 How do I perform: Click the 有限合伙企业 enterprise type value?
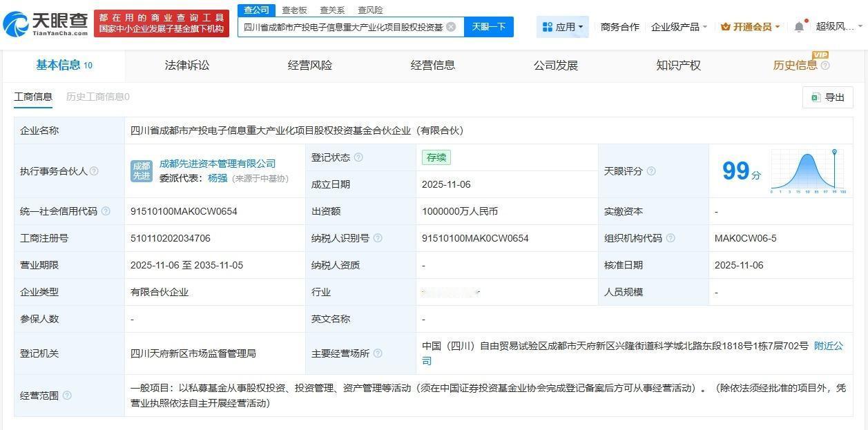(x=160, y=292)
